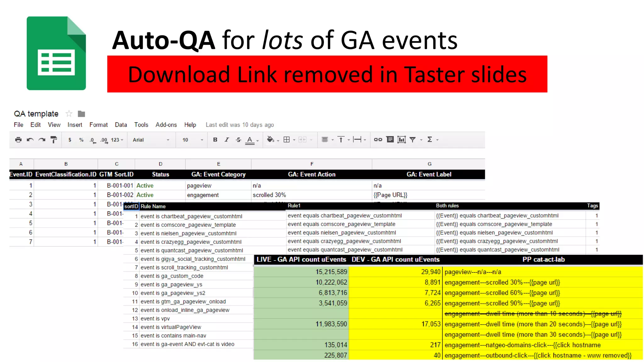Click the folder icon beside the title
Screen dimensions: 644x362
point(81,114)
